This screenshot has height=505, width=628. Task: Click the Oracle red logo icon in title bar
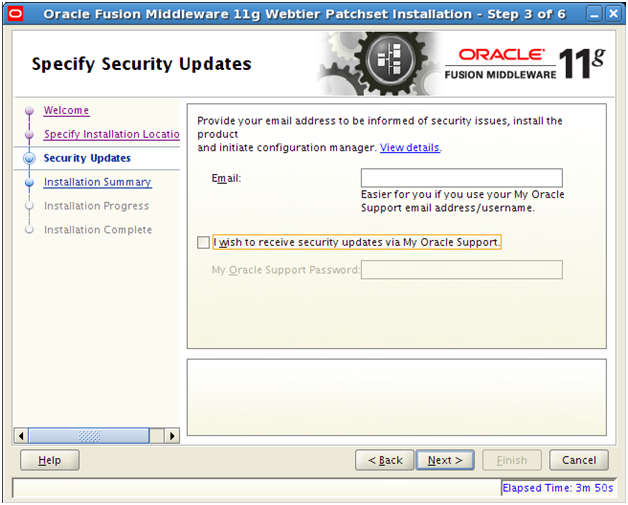tap(16, 14)
